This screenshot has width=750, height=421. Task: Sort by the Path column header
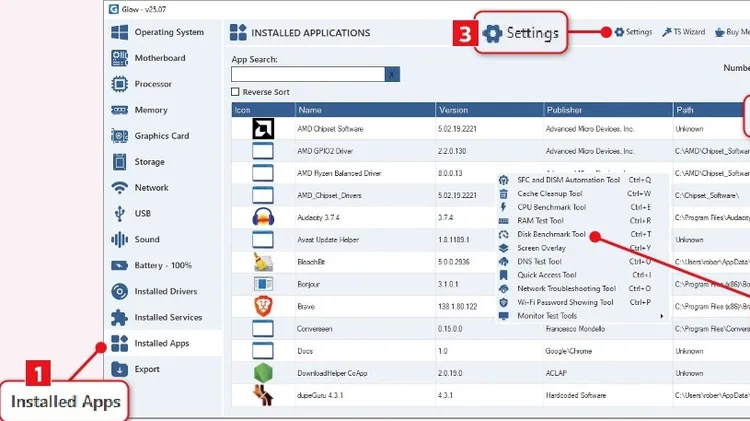[x=711, y=110]
